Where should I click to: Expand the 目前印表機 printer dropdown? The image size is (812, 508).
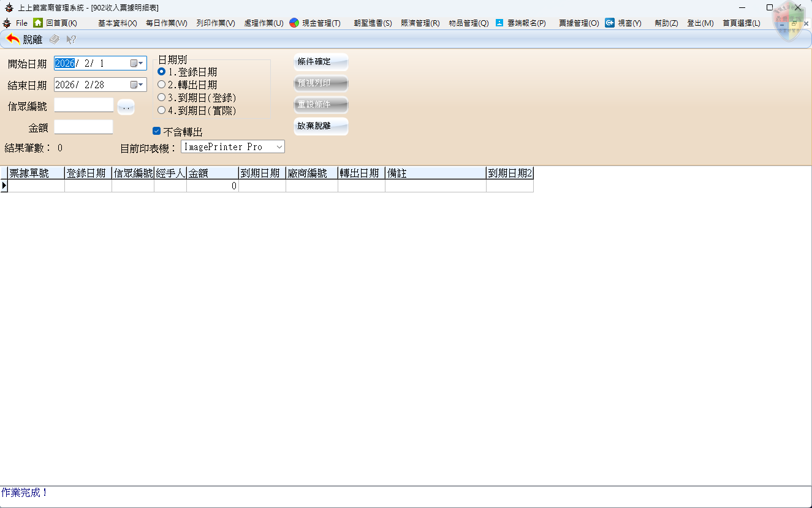(279, 146)
